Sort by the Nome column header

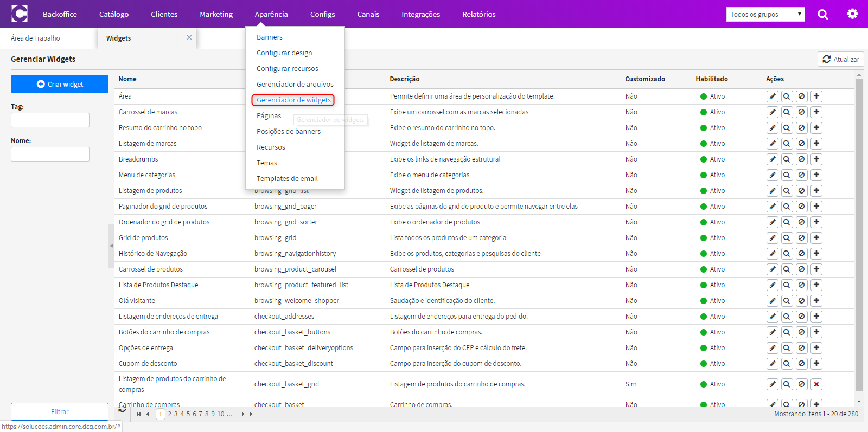pos(127,79)
